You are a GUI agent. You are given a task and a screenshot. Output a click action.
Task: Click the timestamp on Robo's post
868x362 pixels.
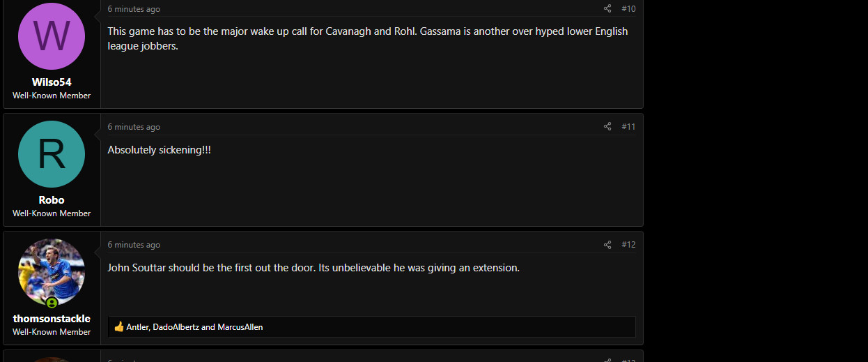click(x=134, y=127)
